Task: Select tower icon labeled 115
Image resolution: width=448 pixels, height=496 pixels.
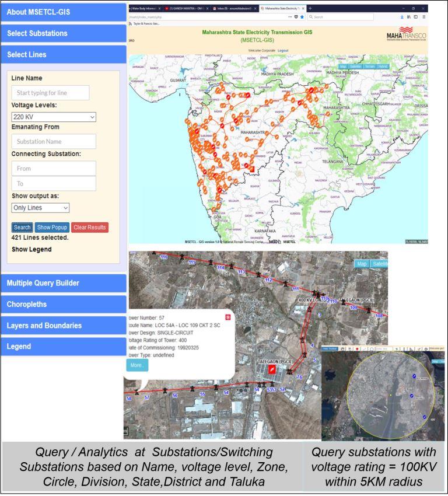Action: point(182,257)
